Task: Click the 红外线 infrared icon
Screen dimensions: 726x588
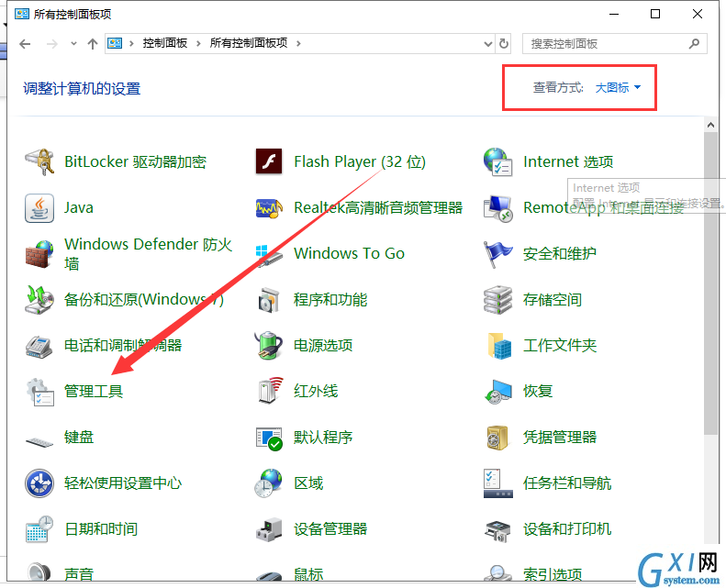Action: tap(270, 391)
